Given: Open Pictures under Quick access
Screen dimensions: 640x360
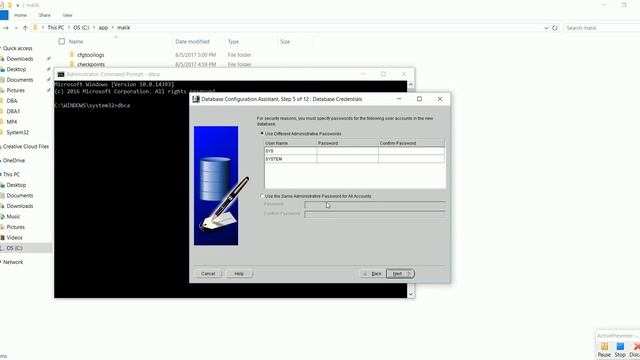Looking at the screenshot, I should (16, 90).
